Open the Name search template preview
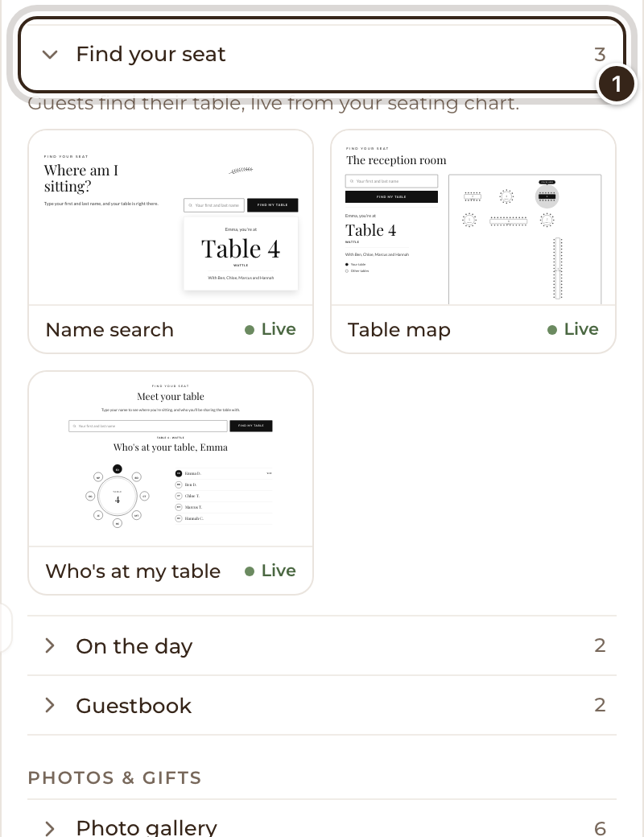This screenshot has width=644, height=837. point(171,218)
